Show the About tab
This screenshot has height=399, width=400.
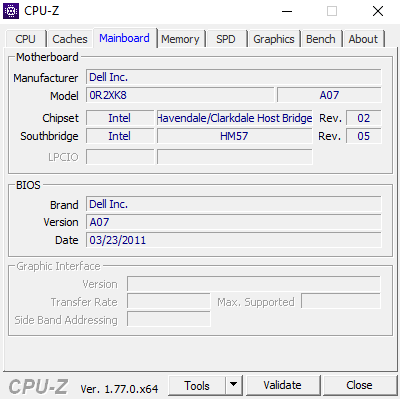coord(363,39)
